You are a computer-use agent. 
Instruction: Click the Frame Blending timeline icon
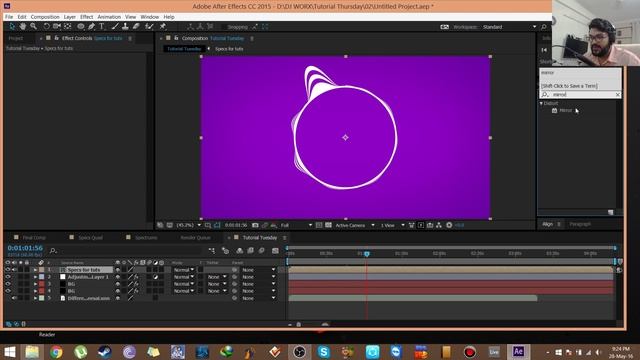tap(250, 251)
